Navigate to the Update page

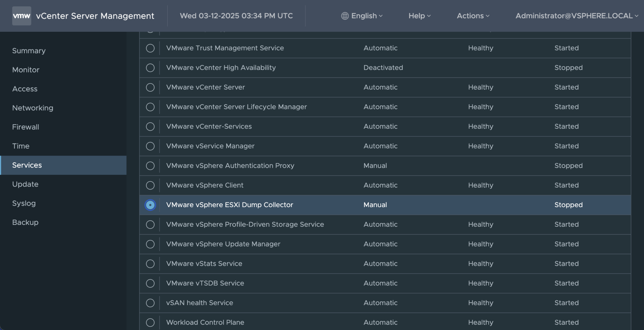pos(25,184)
